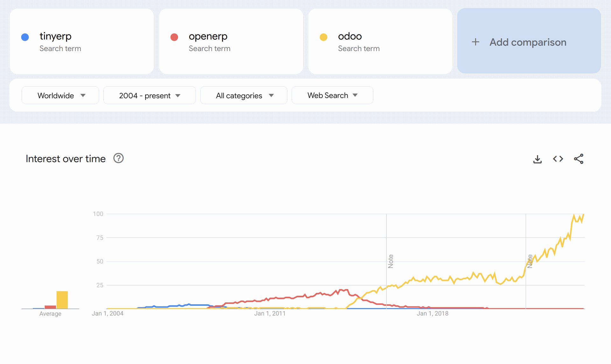Screen dimensions: 611x364
Task: Click the 50 y-axis value
Action: 100,261
